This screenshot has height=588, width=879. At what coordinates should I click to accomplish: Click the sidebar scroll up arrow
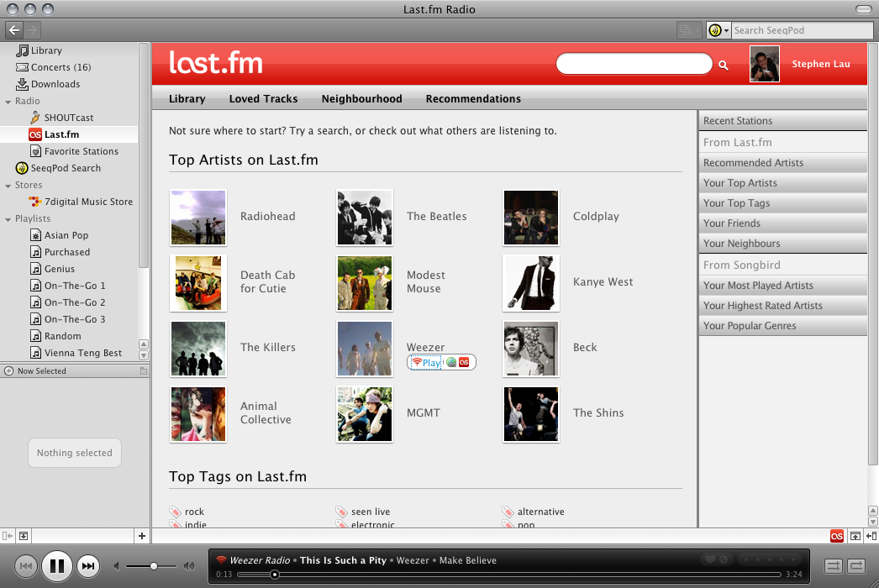pyautogui.click(x=144, y=344)
